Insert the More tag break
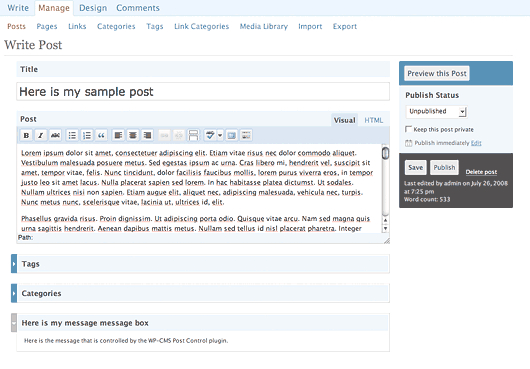Screen dimensions: 530x369 pyautogui.click(x=193, y=136)
